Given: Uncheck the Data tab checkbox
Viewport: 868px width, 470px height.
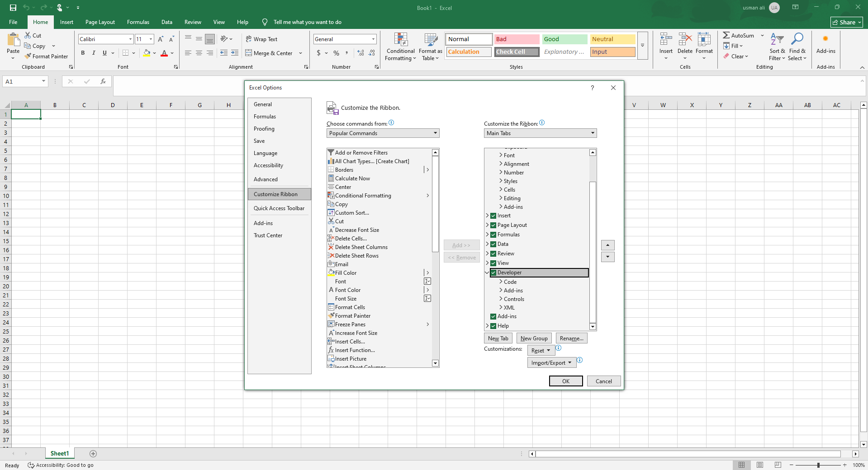Looking at the screenshot, I should (493, 244).
